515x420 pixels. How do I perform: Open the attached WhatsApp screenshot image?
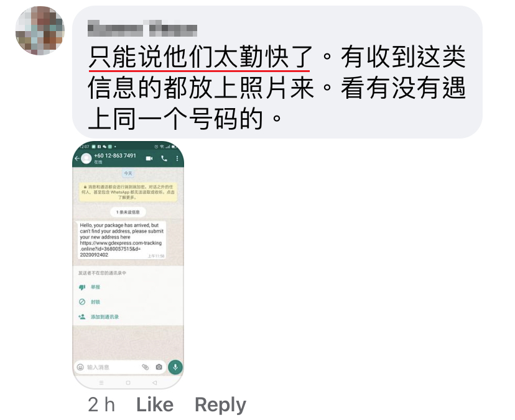pyautogui.click(x=128, y=265)
